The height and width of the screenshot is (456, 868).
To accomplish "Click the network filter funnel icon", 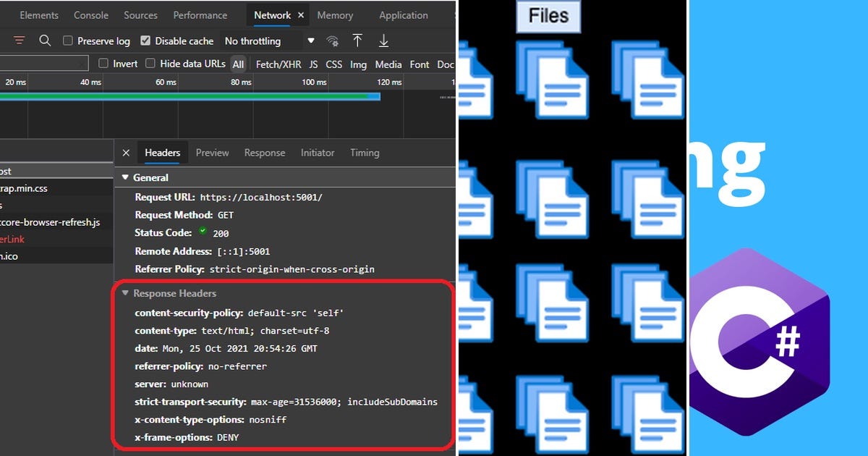I will click(x=18, y=41).
